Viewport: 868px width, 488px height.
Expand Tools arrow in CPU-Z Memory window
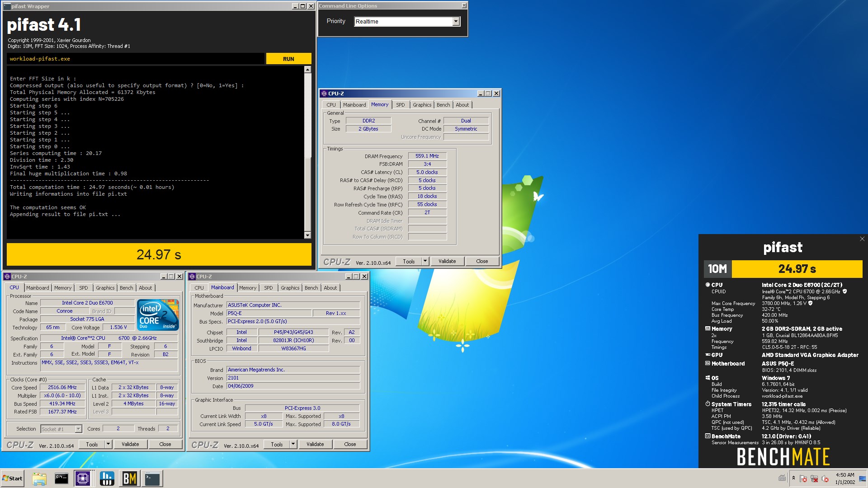(425, 261)
